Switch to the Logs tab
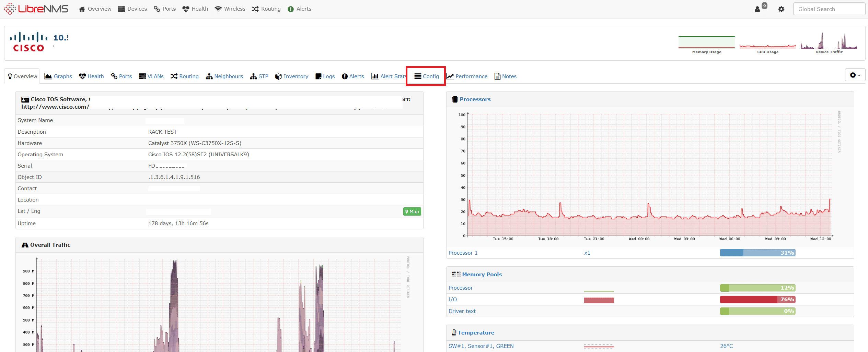Screen dimensions: 868x352 pos(325,76)
